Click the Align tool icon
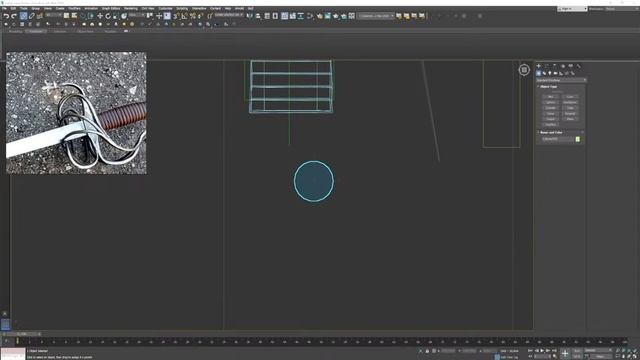 tap(258, 16)
